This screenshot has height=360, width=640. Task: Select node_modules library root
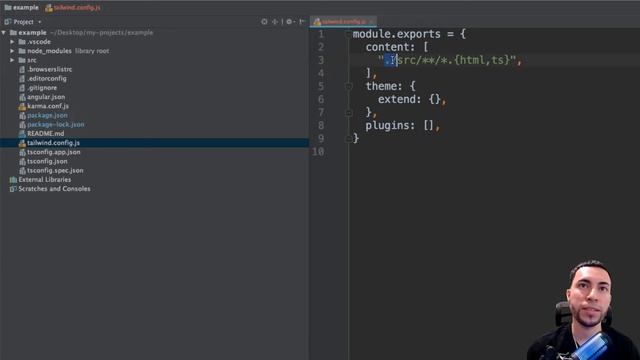68,51
